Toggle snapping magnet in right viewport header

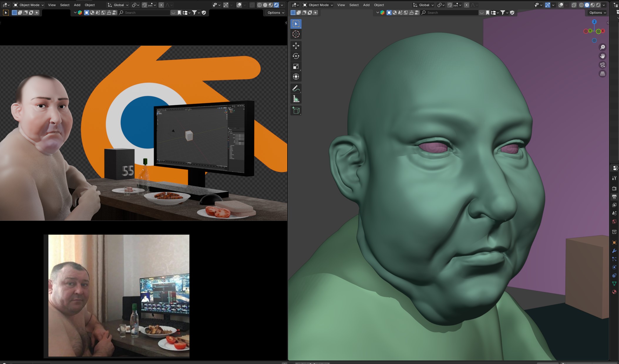450,5
